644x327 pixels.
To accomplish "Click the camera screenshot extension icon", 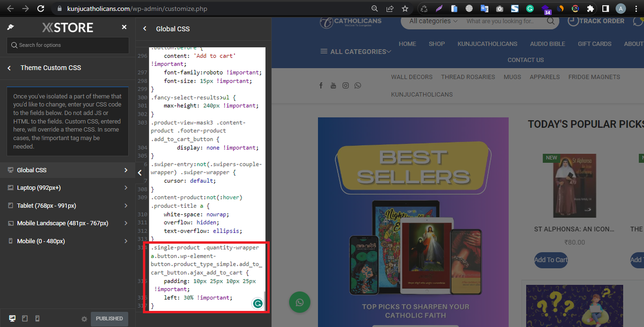I will click(x=500, y=9).
